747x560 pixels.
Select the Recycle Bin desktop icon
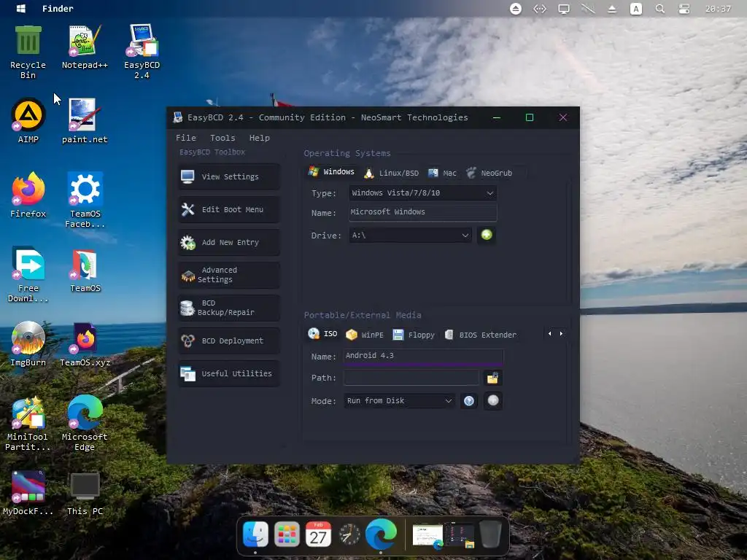click(x=28, y=52)
